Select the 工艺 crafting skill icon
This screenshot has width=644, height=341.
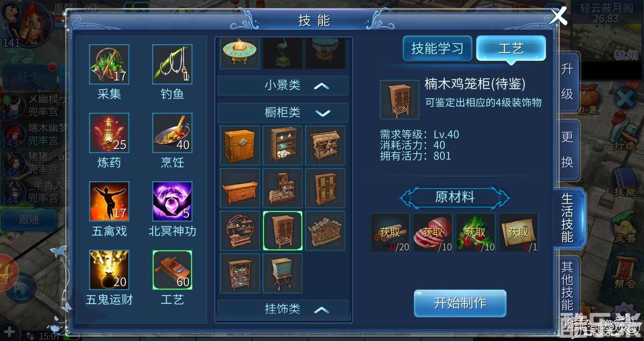point(172,270)
